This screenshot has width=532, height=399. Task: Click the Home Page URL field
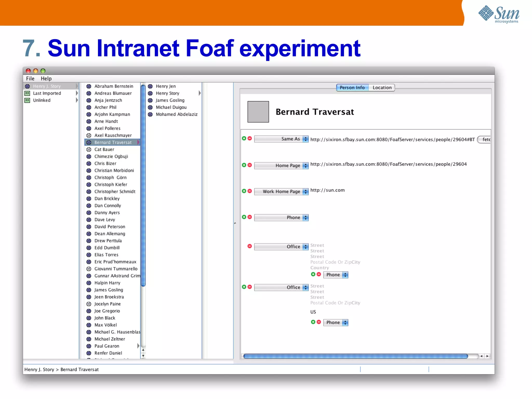click(388, 164)
